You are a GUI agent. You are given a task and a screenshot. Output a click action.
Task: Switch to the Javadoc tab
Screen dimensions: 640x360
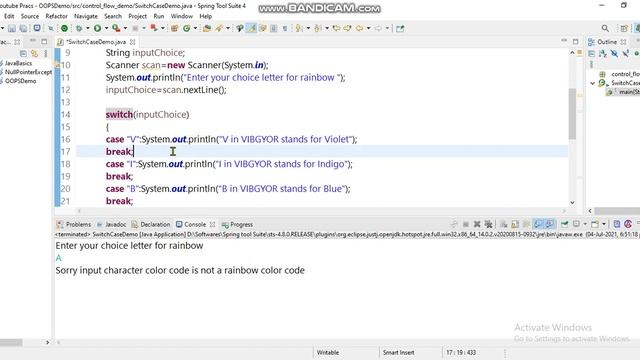click(x=111, y=224)
